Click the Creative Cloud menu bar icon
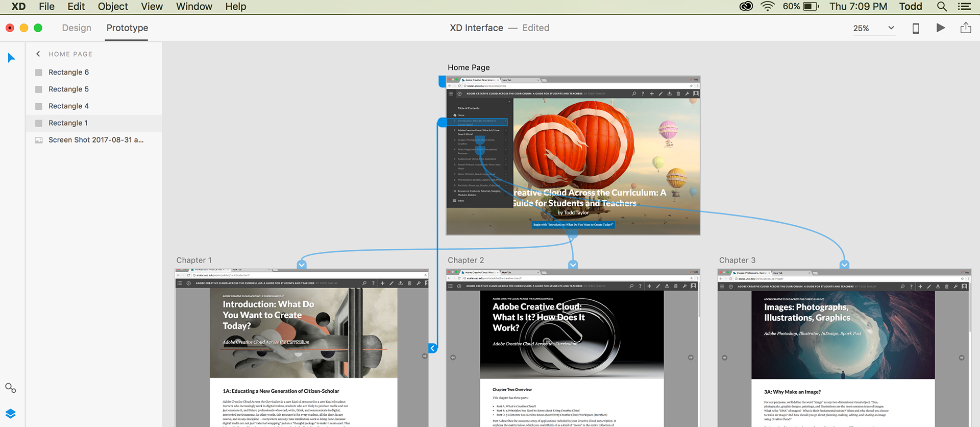Image resolution: width=980 pixels, height=427 pixels. [746, 7]
